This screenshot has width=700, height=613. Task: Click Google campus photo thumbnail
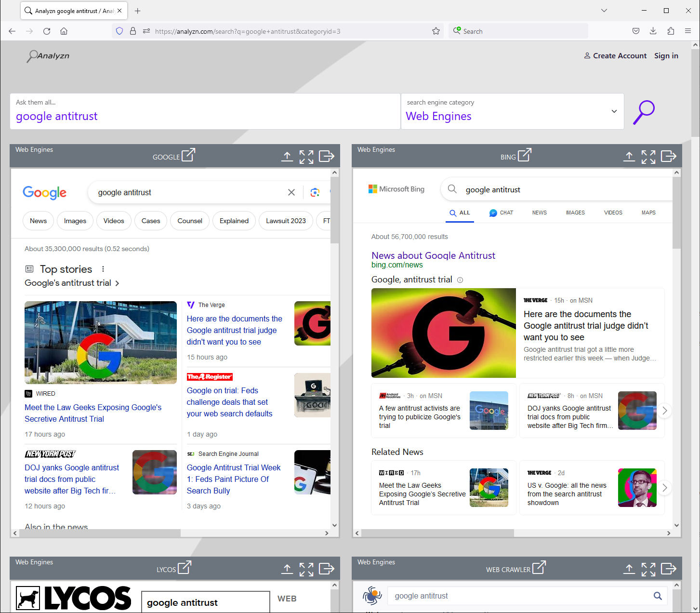[x=101, y=343]
